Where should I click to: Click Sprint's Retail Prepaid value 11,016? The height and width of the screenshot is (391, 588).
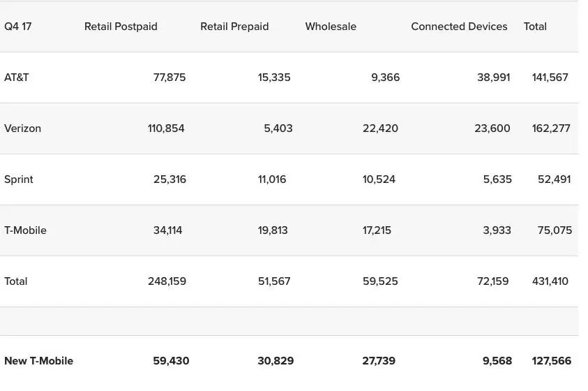(x=272, y=179)
